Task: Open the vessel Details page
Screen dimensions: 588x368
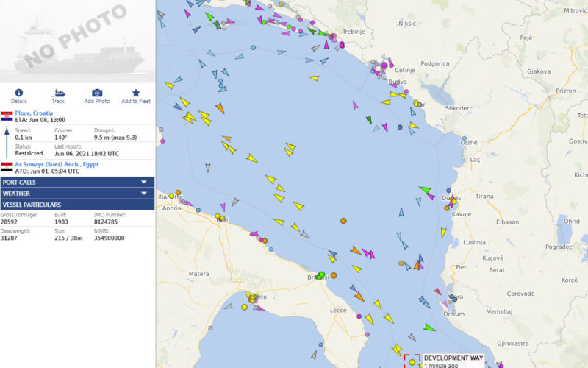Action: coord(19,96)
